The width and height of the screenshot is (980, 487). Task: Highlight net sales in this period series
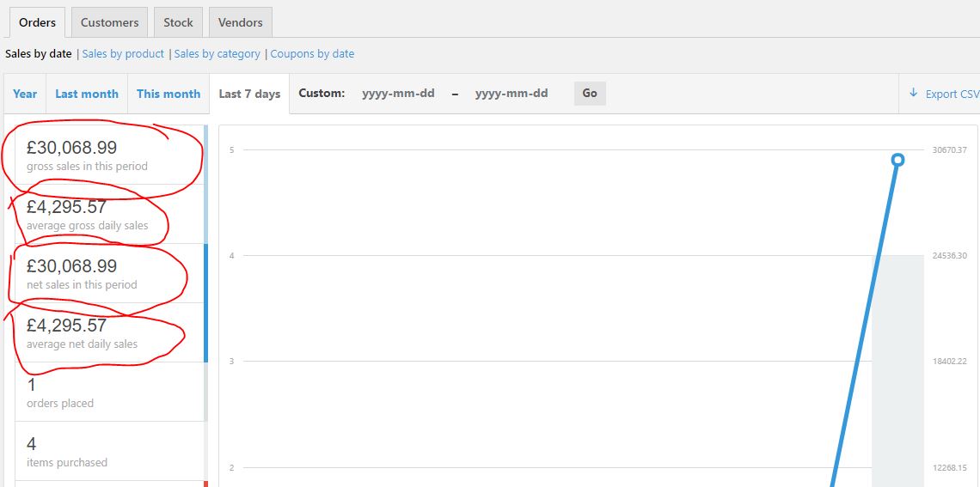pos(110,273)
